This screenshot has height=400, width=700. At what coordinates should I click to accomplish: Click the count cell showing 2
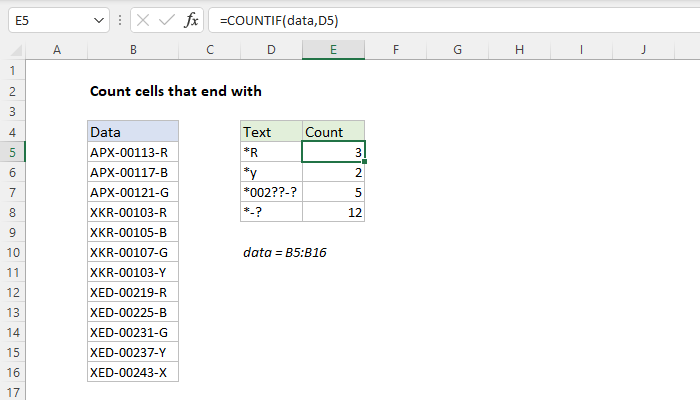[x=333, y=172]
